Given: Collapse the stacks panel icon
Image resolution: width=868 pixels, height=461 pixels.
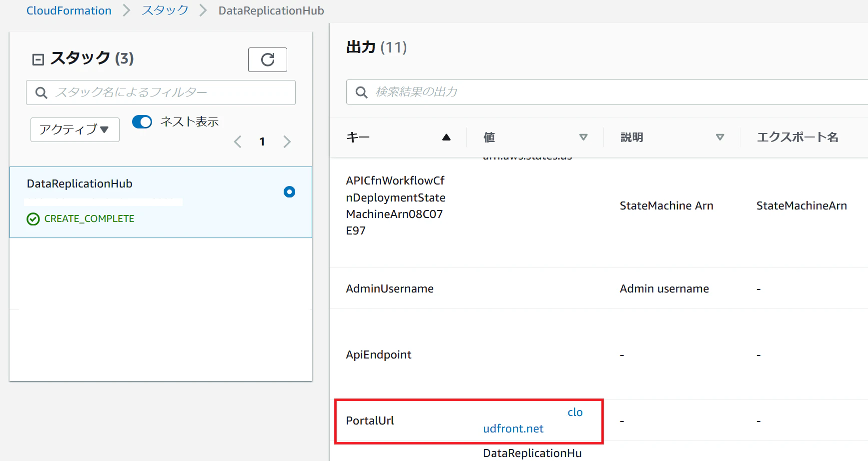Looking at the screenshot, I should [38, 60].
